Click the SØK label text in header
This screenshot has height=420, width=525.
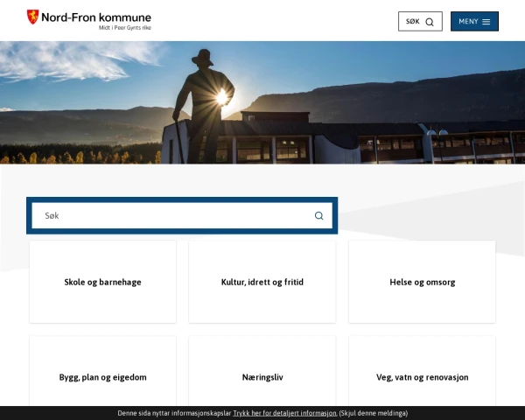click(412, 21)
